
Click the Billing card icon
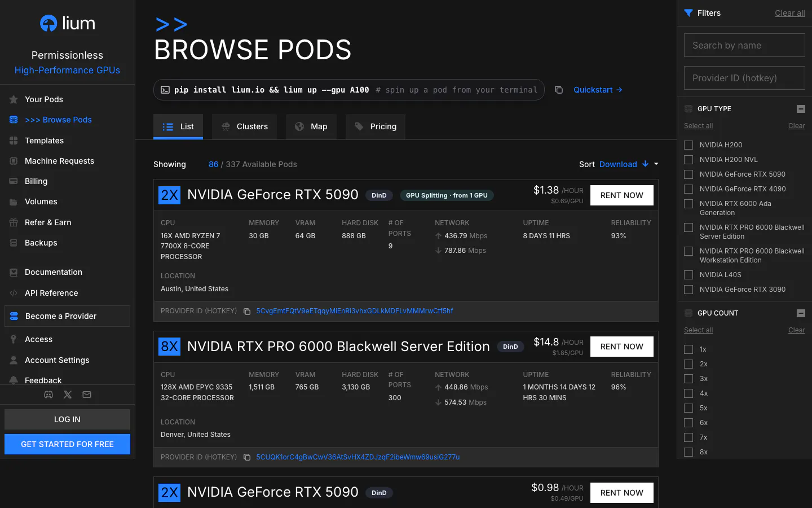tap(14, 181)
